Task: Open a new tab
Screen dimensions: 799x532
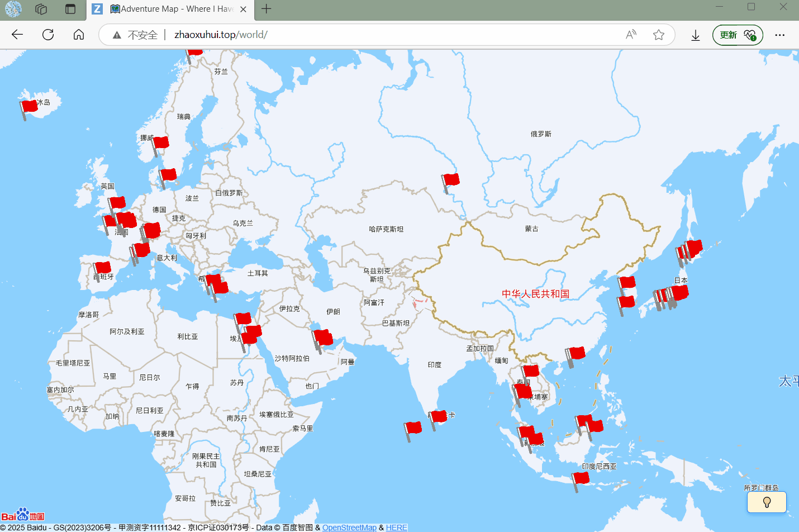Action: click(267, 9)
